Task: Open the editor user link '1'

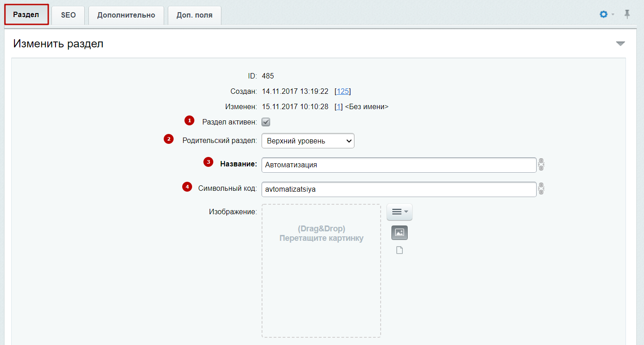Action: click(338, 107)
